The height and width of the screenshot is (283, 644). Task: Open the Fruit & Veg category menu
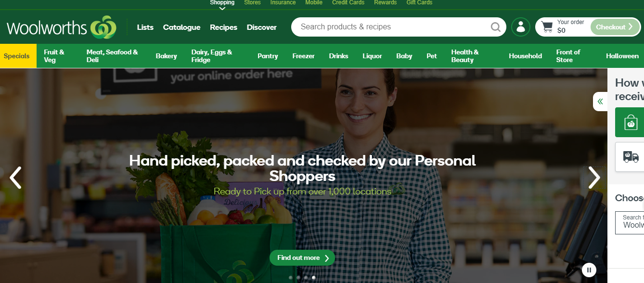[54, 56]
